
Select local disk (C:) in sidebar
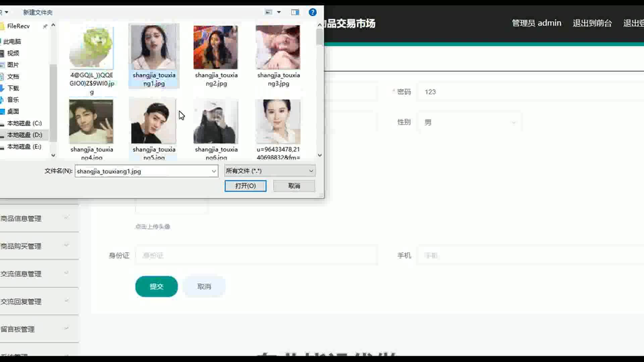click(24, 123)
